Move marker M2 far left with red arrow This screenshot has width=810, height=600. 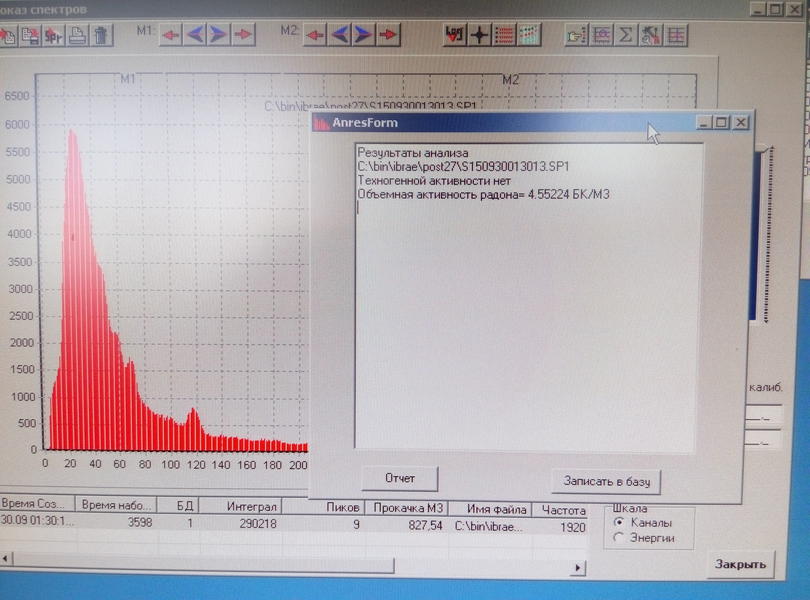point(315,35)
